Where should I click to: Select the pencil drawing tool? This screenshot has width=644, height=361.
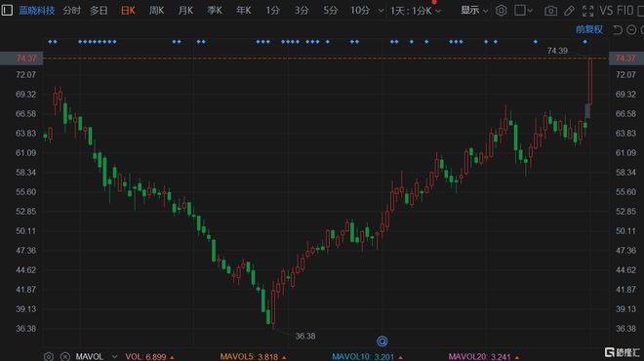coord(569,11)
